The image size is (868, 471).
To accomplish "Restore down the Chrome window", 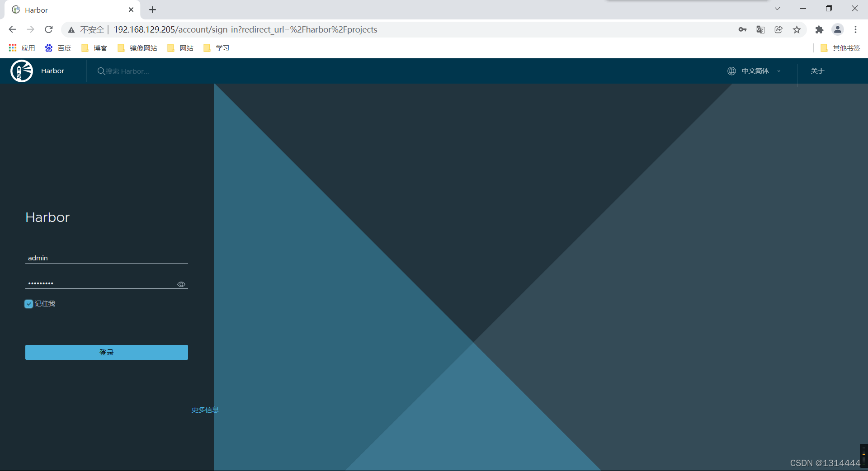I will click(x=829, y=9).
